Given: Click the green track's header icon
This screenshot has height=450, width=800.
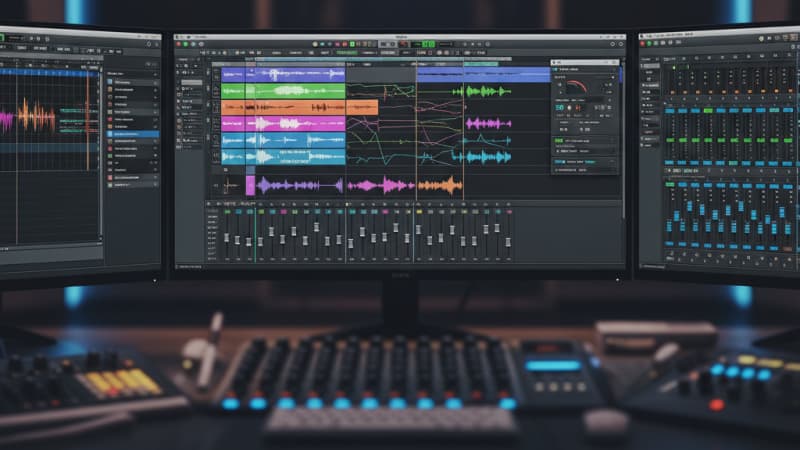Looking at the screenshot, I should pyautogui.click(x=216, y=90).
